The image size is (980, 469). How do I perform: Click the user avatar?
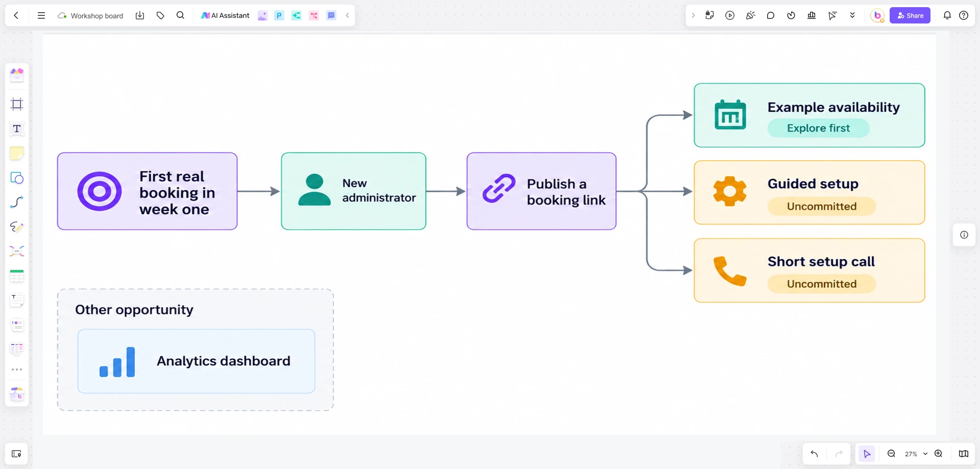pos(877,15)
